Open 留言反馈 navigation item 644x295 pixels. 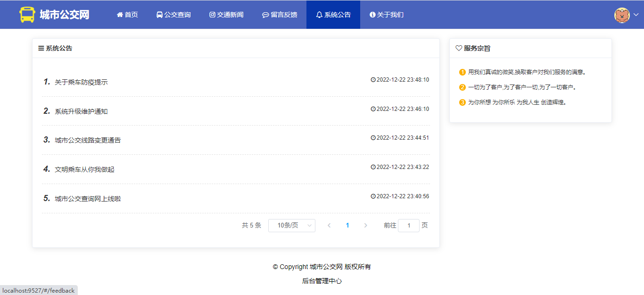(x=280, y=15)
